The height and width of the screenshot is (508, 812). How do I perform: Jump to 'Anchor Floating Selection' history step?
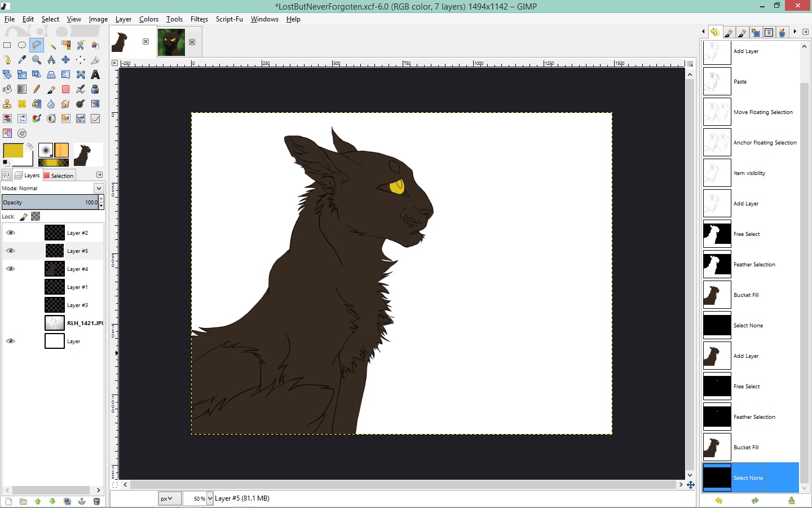pos(751,143)
